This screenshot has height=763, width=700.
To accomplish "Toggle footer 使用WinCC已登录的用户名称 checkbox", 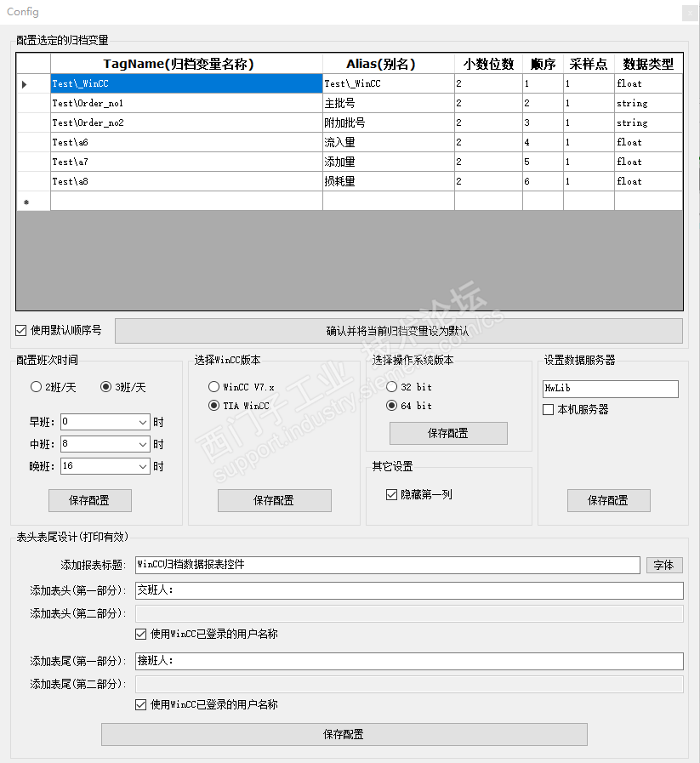I will click(x=140, y=704).
